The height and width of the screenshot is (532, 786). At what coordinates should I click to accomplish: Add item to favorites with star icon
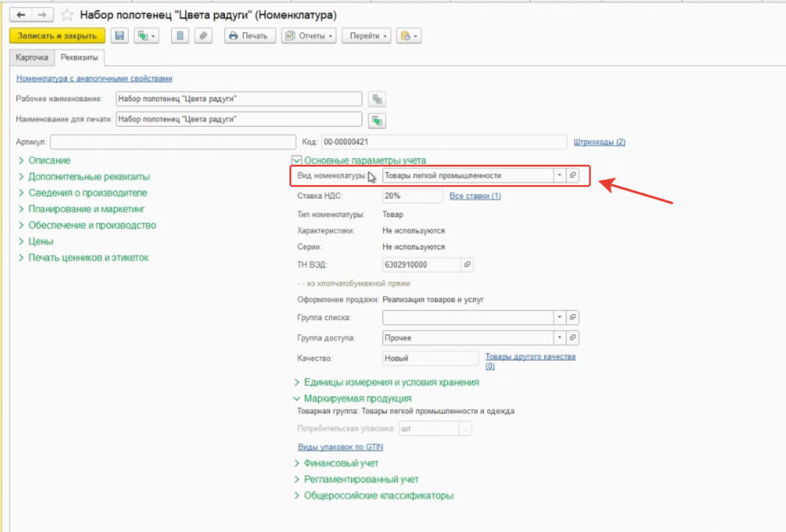(x=67, y=15)
